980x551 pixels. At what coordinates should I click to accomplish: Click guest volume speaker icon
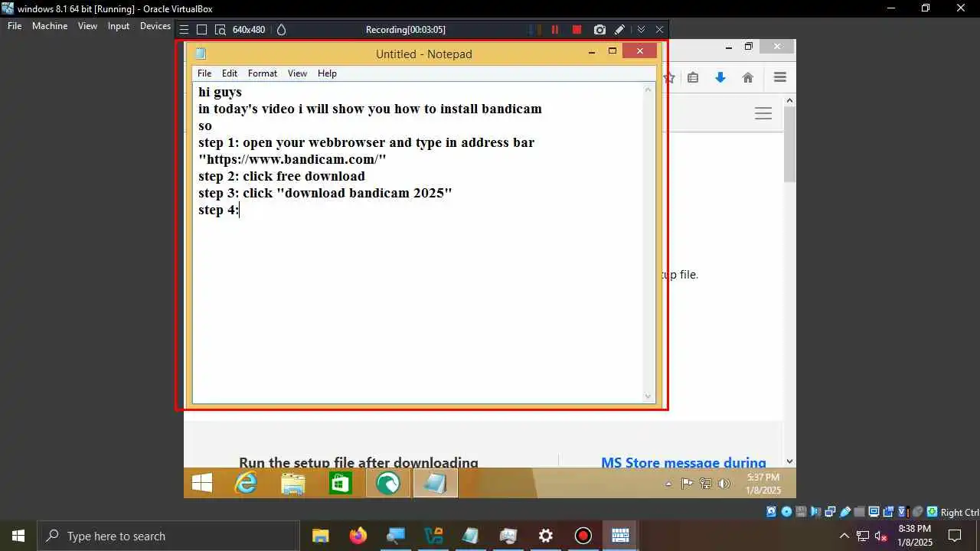point(724,484)
